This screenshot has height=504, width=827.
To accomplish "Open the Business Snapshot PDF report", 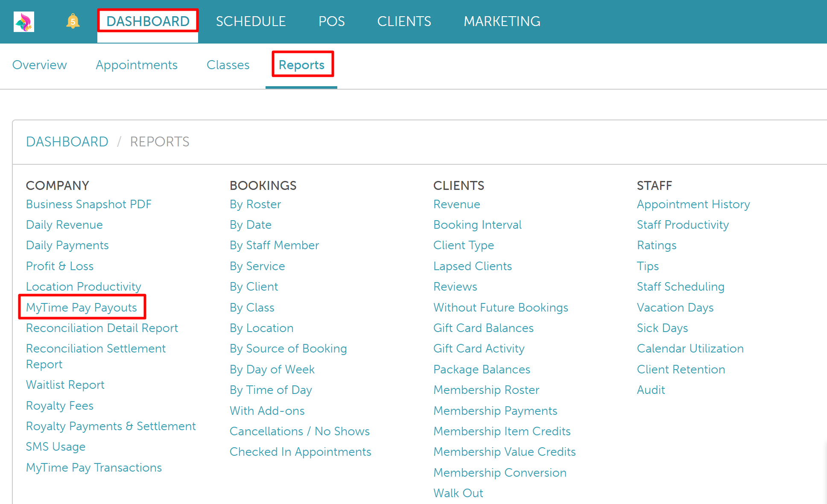I will (89, 204).
